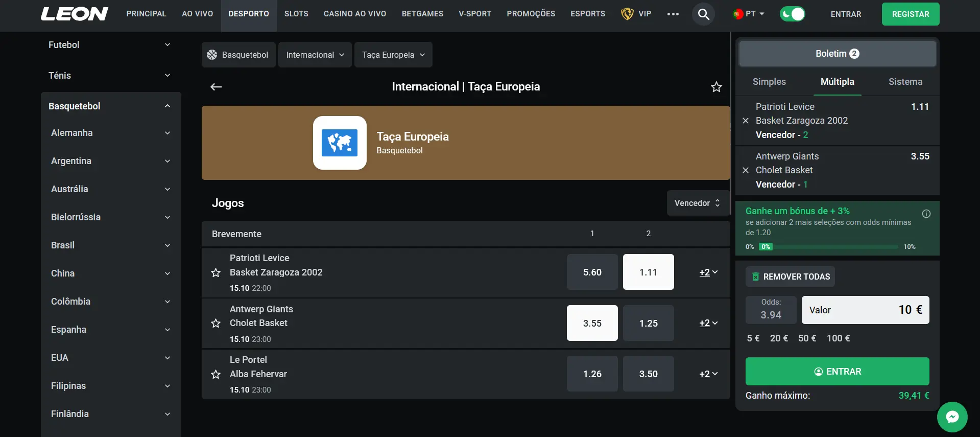Image resolution: width=980 pixels, height=437 pixels.
Task: Go to PRINCIPAL nav item
Action: 147,14
